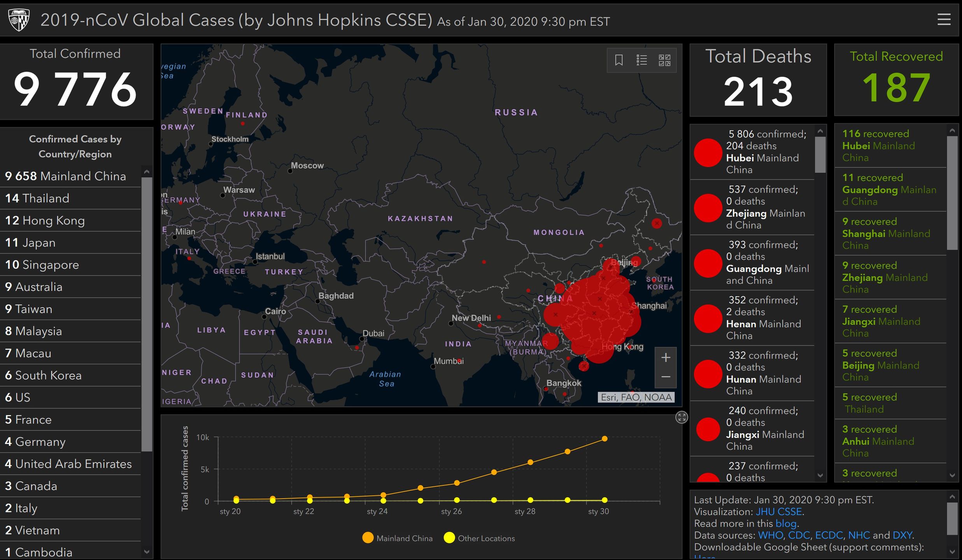This screenshot has height=560, width=962.
Task: Select 9 Australia row
Action: click(x=70, y=287)
